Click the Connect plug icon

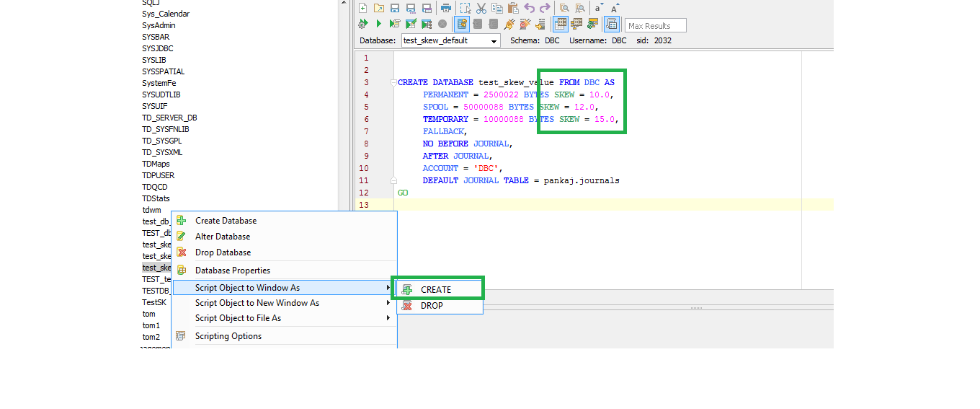coord(509,24)
